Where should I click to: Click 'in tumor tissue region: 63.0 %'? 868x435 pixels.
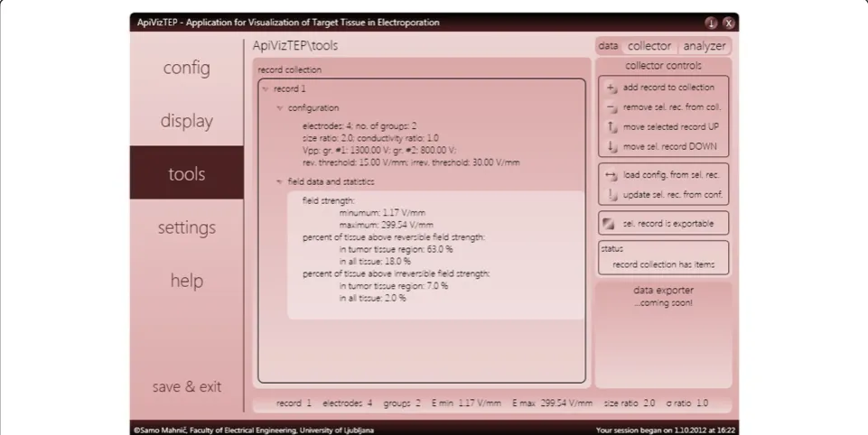(x=396, y=250)
